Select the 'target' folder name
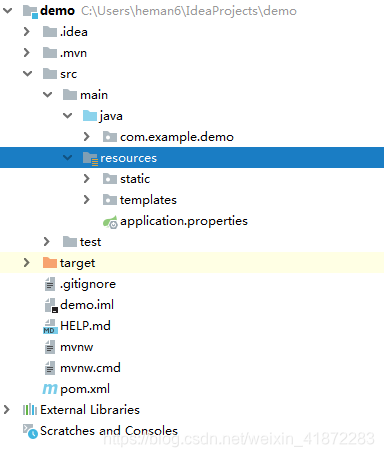Screen dimensions: 384x457 coord(77,264)
